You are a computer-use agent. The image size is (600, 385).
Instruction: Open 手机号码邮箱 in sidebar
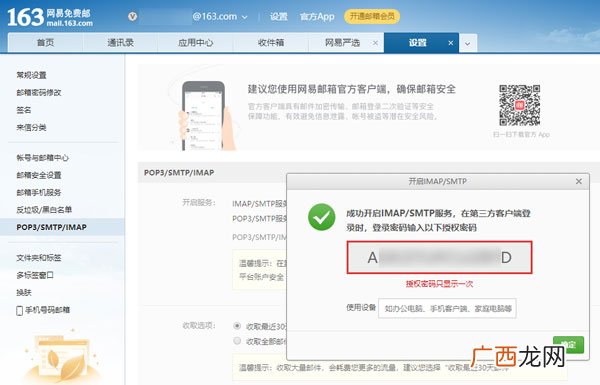47,310
